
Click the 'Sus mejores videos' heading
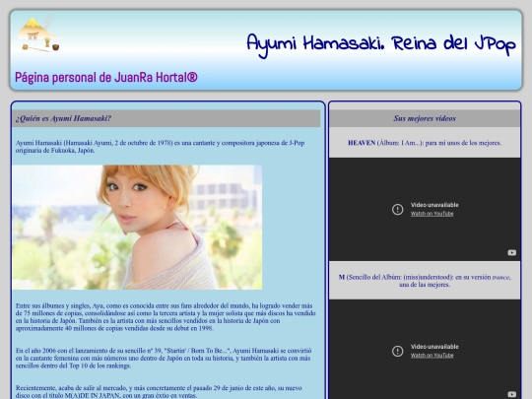[425, 118]
